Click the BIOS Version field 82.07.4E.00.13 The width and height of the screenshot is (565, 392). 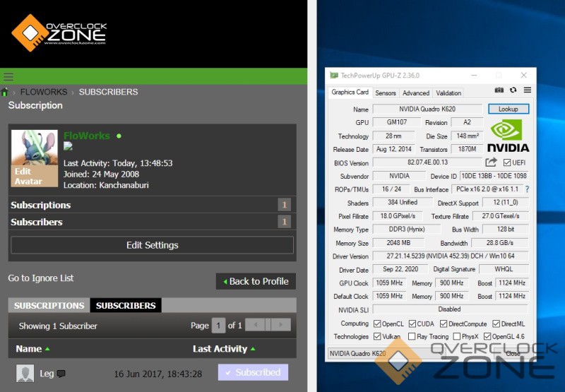[x=427, y=162]
